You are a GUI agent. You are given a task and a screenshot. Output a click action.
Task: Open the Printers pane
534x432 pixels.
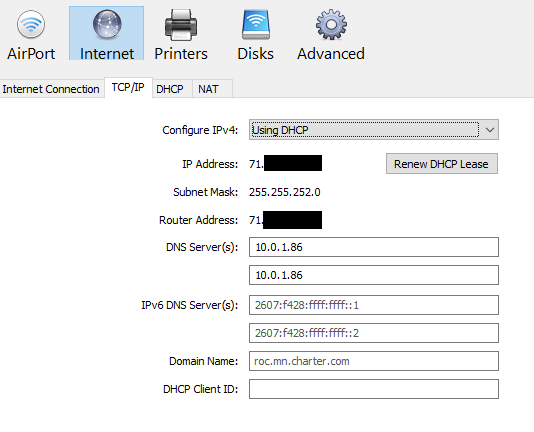(181, 34)
